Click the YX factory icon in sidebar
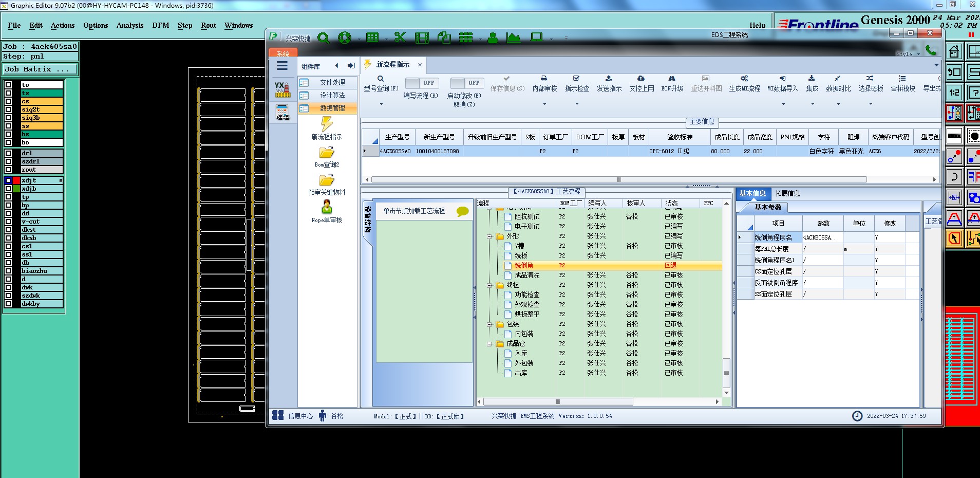Screen dimensions: 980x478 tap(282, 89)
